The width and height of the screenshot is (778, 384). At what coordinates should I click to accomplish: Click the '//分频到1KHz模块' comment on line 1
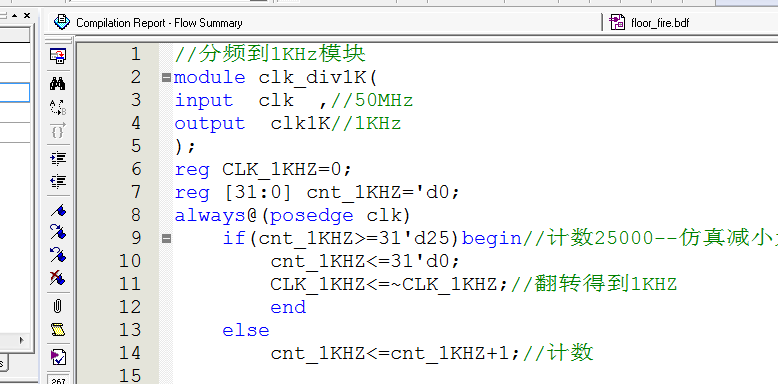pos(270,54)
